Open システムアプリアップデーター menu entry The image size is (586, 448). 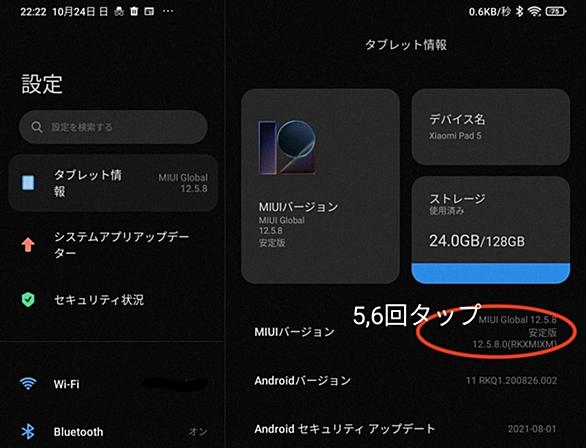pyautogui.click(x=113, y=245)
